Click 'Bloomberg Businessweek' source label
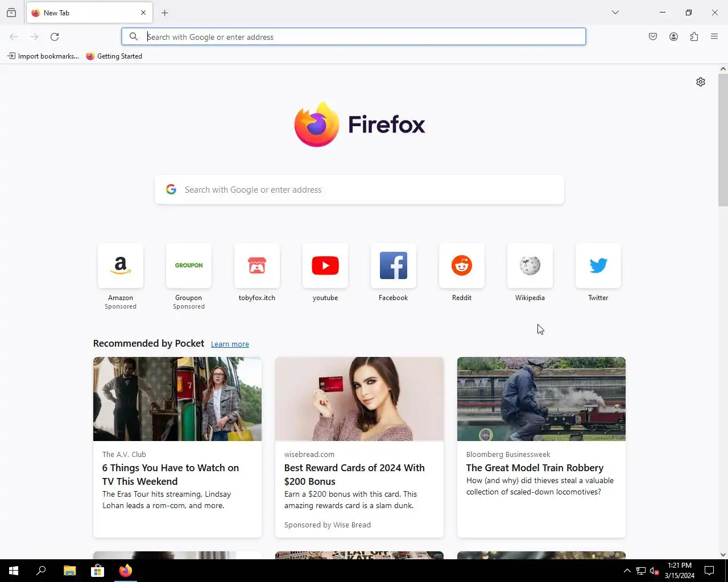 point(508,455)
